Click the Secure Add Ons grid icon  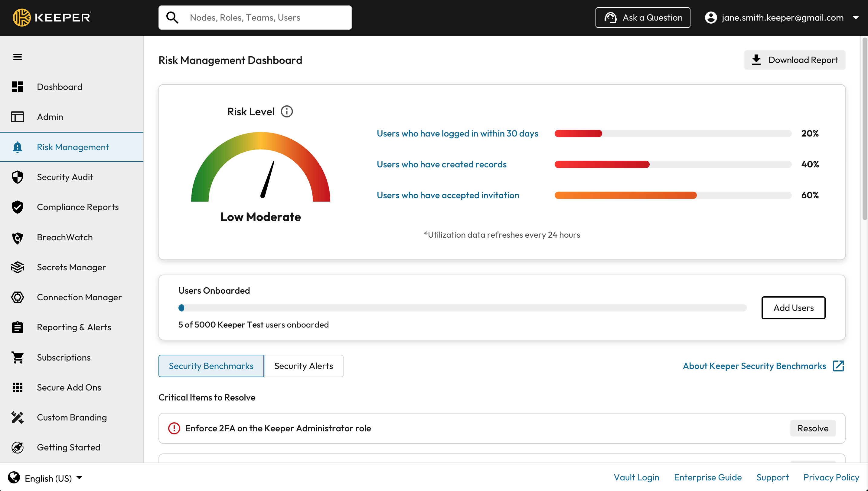click(x=18, y=387)
